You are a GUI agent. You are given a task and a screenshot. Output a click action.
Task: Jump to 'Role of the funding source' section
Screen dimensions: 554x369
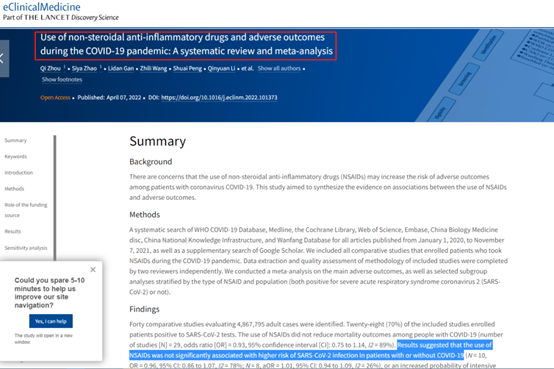(x=25, y=210)
